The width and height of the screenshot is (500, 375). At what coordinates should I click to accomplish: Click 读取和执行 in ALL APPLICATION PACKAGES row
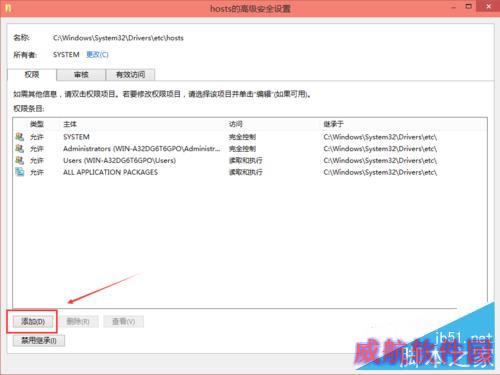pyautogui.click(x=246, y=172)
